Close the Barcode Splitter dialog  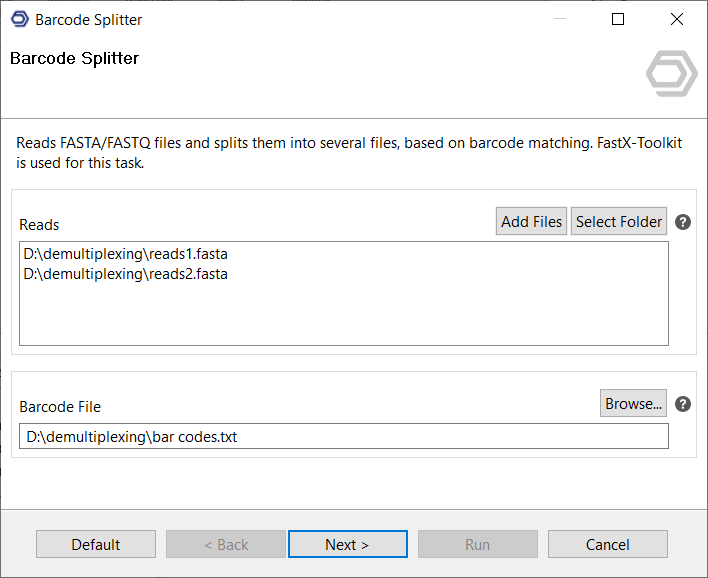pos(677,19)
